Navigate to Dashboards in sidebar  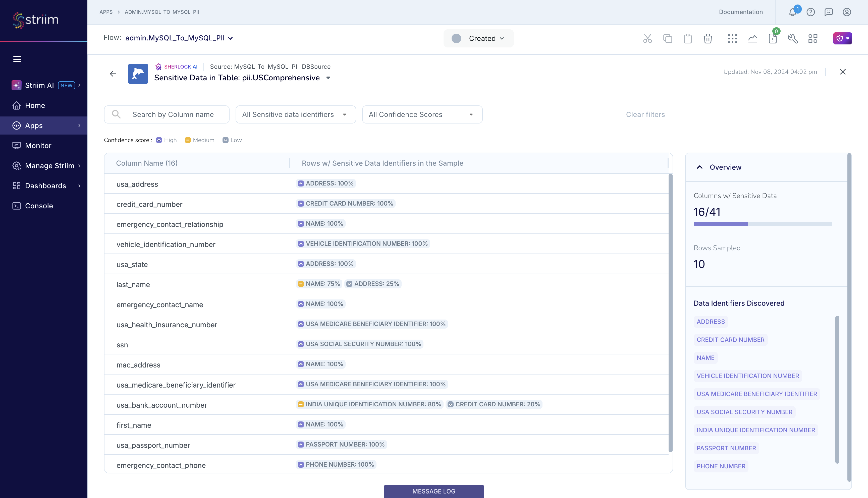(45, 186)
